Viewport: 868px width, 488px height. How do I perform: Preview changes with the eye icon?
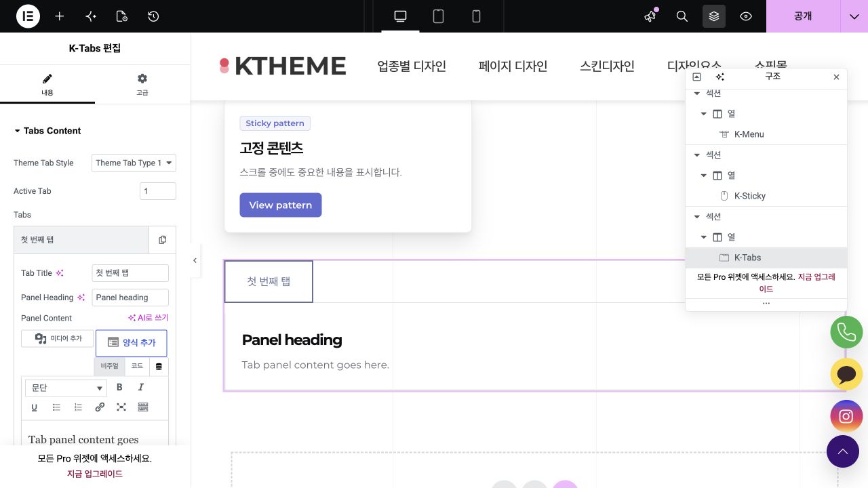746,16
